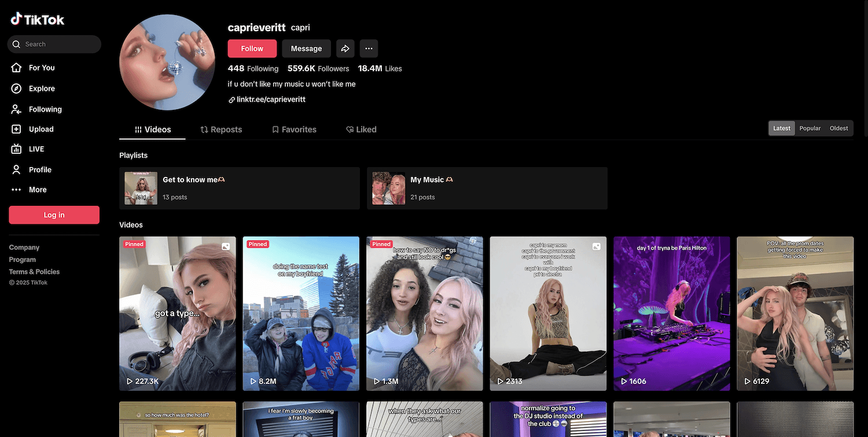Follow the caprieveritt account

point(252,49)
